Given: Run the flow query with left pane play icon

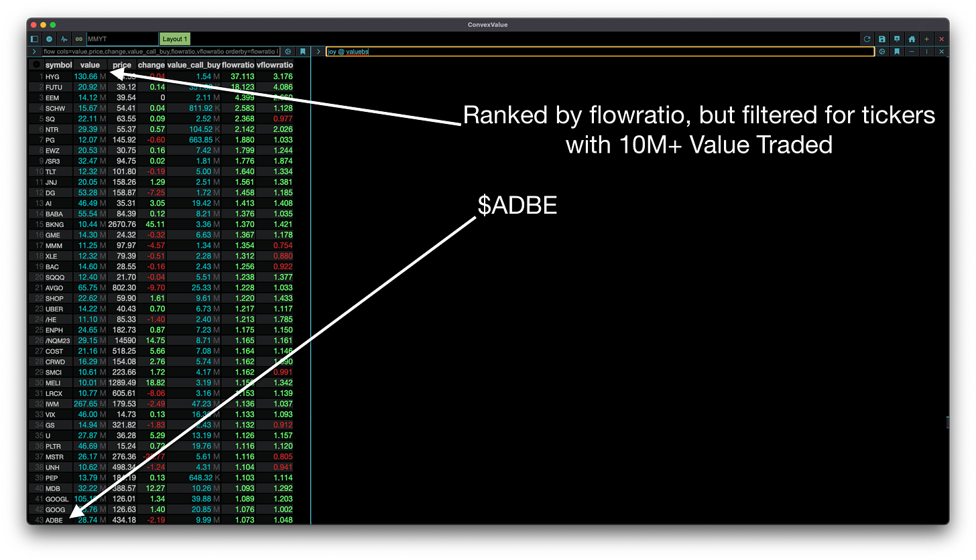Looking at the screenshot, I should coord(288,52).
